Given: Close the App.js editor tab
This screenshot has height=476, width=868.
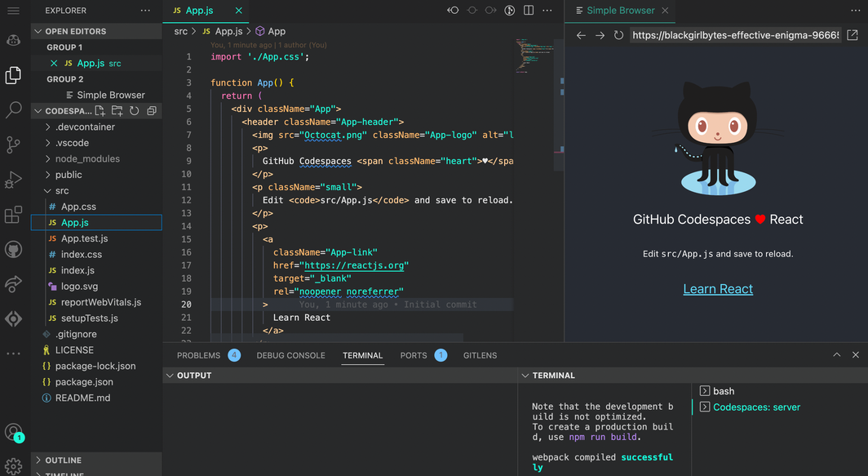Looking at the screenshot, I should click(238, 11).
